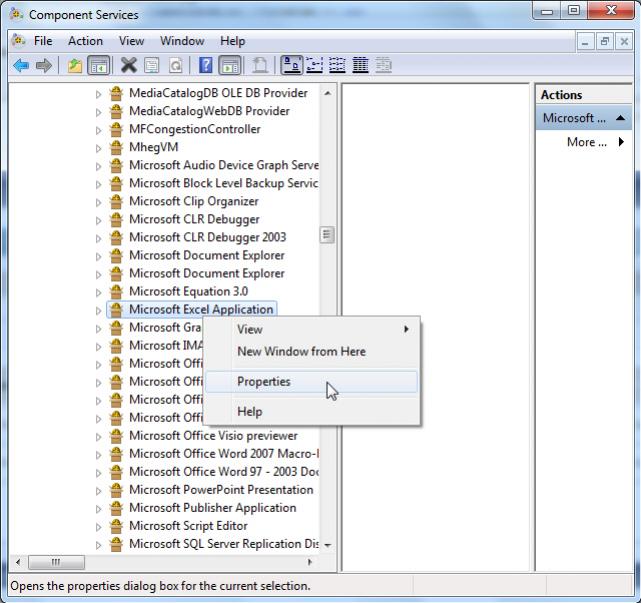Open the Action menu

[x=85, y=41]
